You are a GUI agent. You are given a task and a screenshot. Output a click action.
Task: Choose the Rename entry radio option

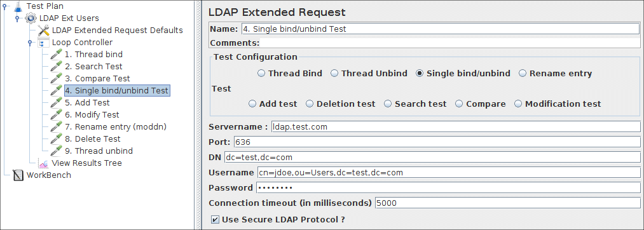[x=523, y=74]
